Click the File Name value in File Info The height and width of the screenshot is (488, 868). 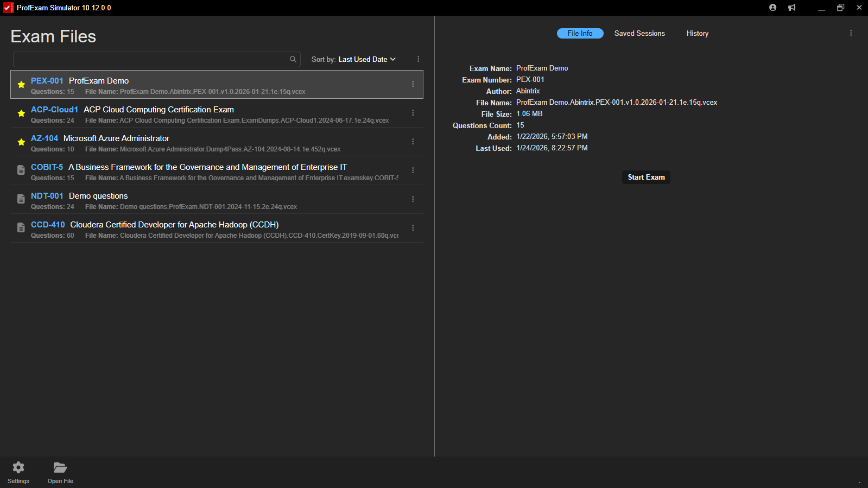617,103
